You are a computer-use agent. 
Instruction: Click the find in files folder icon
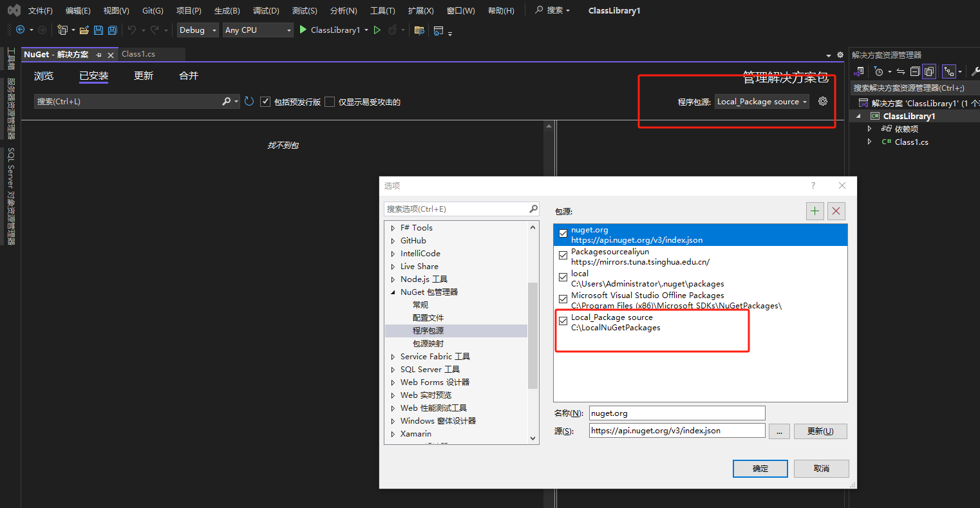[x=419, y=30]
